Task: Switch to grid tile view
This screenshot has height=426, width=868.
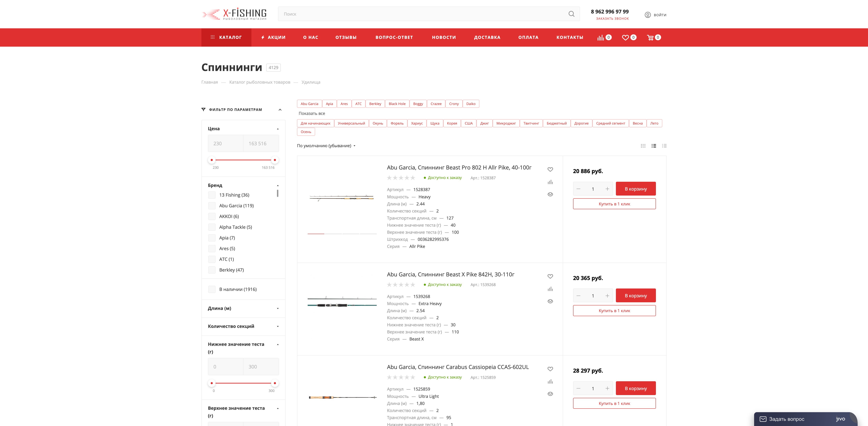Action: click(x=643, y=146)
